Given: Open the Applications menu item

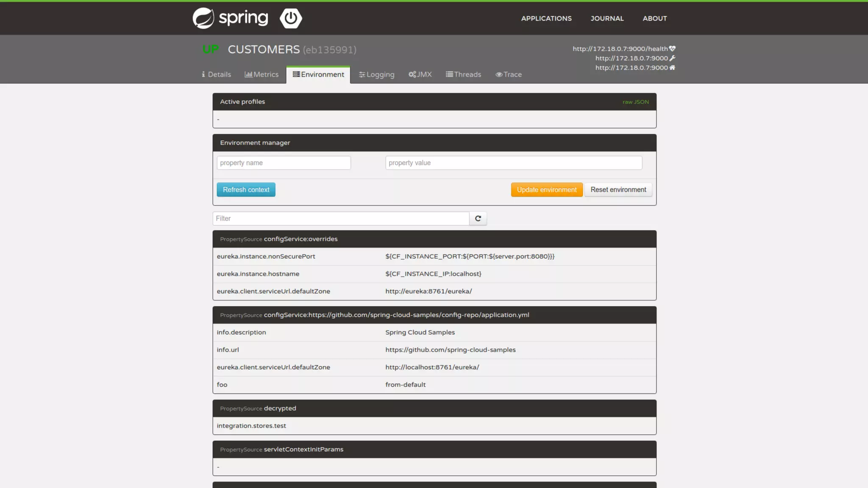Looking at the screenshot, I should 546,19.
